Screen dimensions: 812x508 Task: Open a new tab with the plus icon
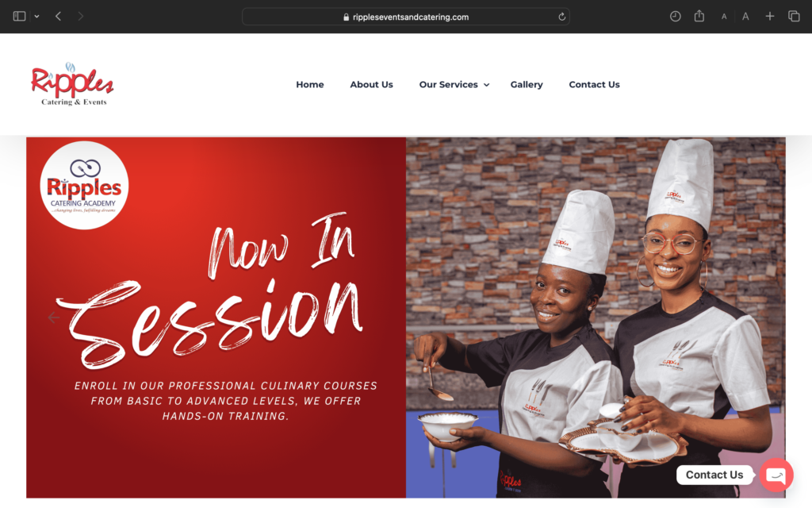770,17
